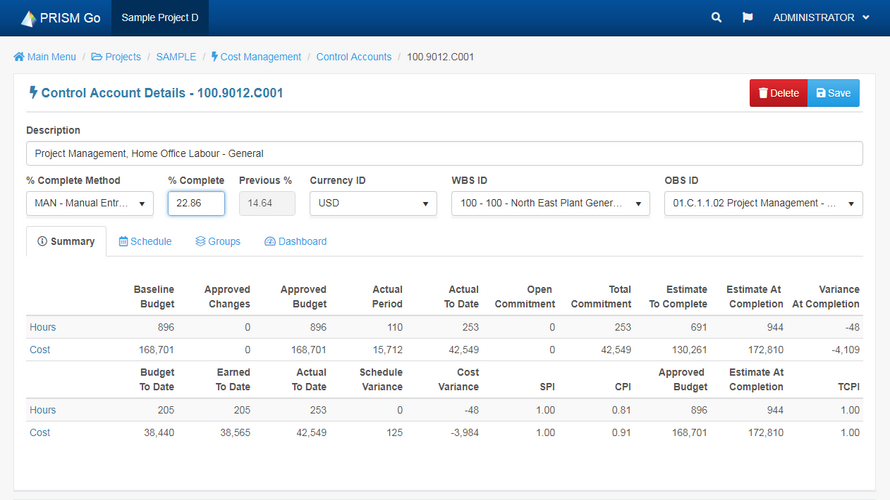890x500 pixels.
Task: Click the Main Menu home breadcrumb
Action: click(45, 57)
